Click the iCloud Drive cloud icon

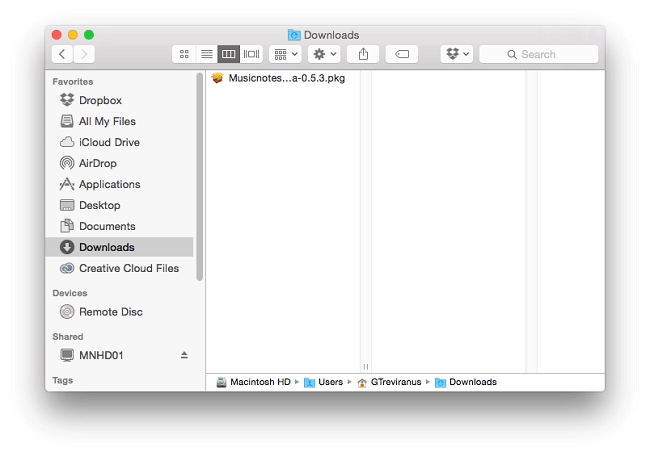(67, 142)
